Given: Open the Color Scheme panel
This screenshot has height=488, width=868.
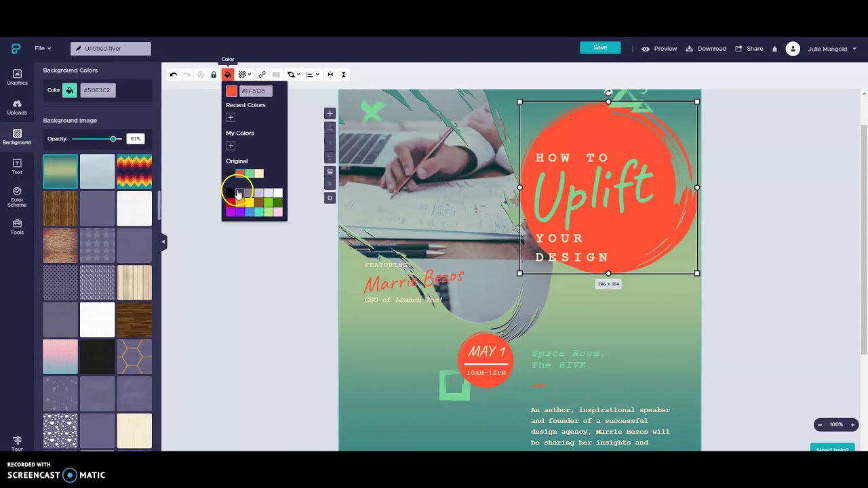Looking at the screenshot, I should point(17,197).
